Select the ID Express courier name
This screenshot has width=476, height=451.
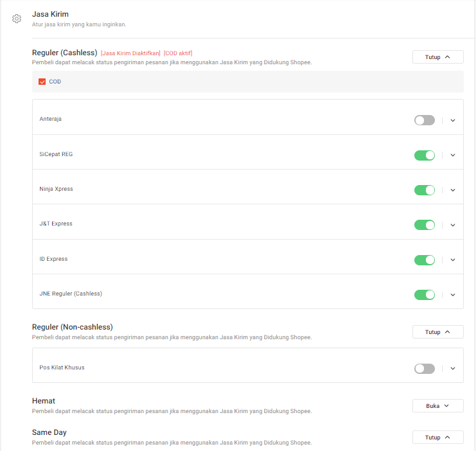[x=53, y=259]
